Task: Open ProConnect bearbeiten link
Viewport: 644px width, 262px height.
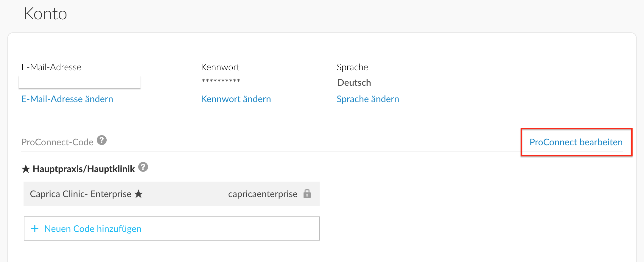Action: pos(576,142)
